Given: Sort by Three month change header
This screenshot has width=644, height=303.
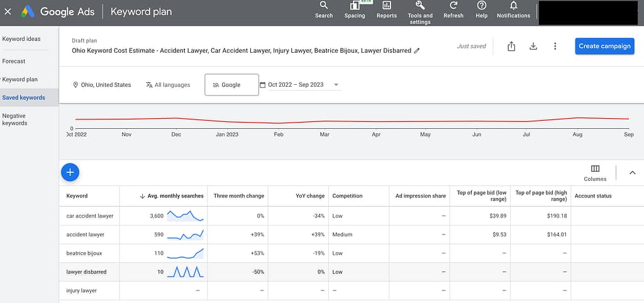Looking at the screenshot, I should 238,196.
